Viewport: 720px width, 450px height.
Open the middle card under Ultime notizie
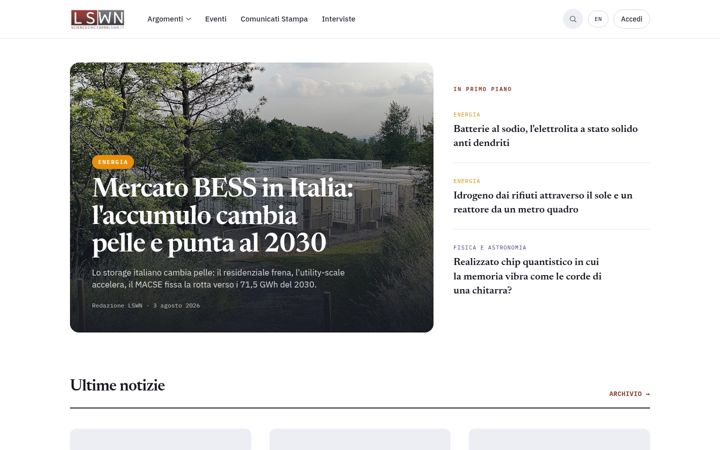point(360,439)
